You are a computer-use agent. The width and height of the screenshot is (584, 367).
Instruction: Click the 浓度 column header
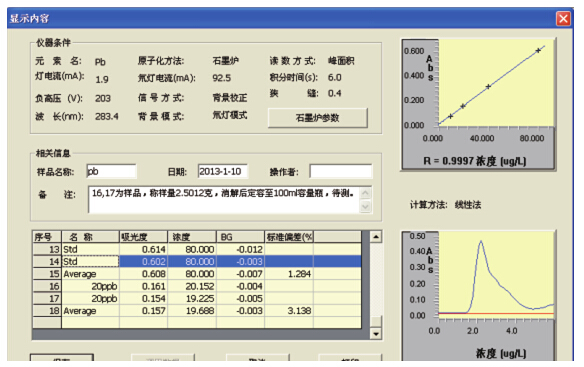click(x=192, y=237)
